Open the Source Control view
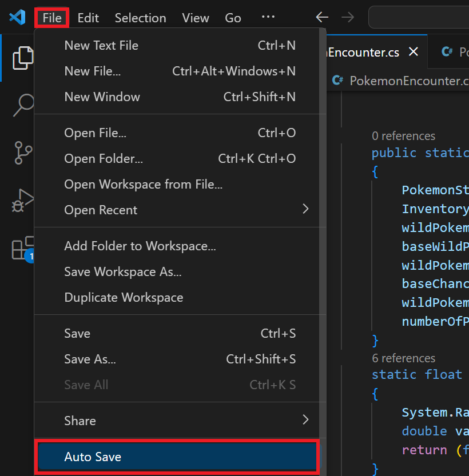469x476 pixels. click(23, 153)
